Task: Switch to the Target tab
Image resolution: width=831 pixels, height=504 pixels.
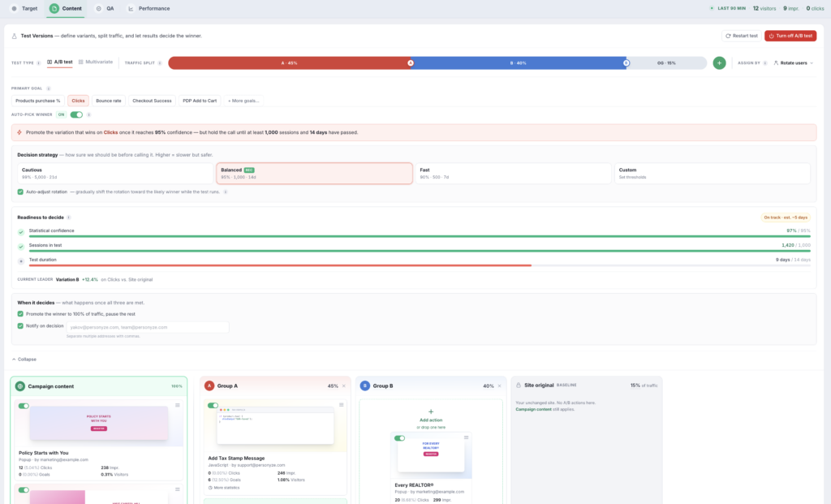Action: pyautogui.click(x=24, y=8)
